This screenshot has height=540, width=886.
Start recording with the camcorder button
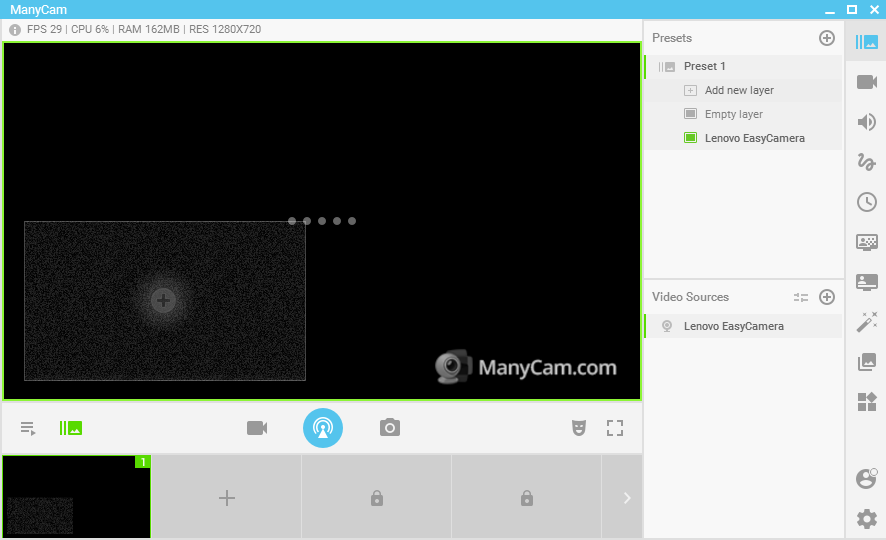coord(257,428)
